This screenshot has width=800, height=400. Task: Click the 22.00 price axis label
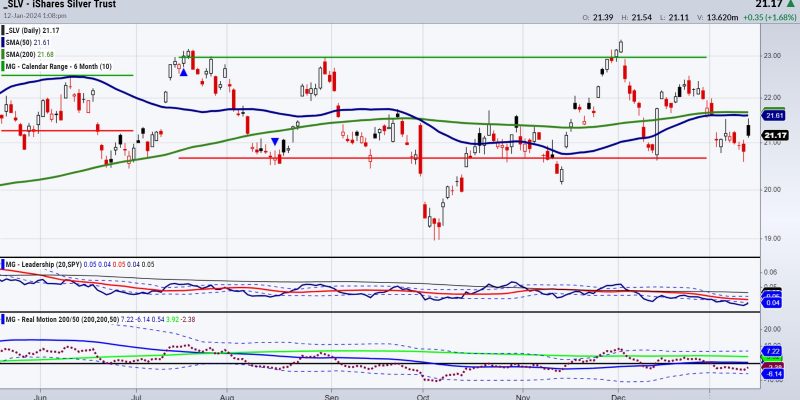pos(773,97)
